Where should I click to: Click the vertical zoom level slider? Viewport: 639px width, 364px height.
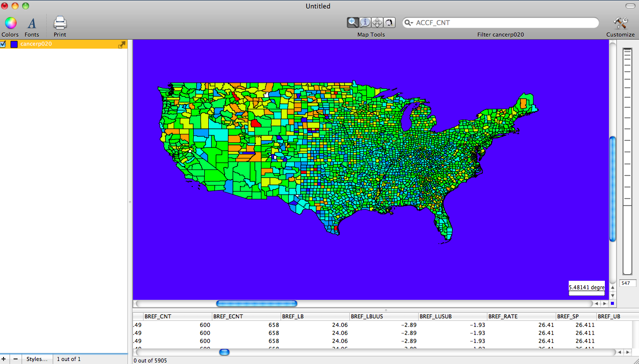627,160
